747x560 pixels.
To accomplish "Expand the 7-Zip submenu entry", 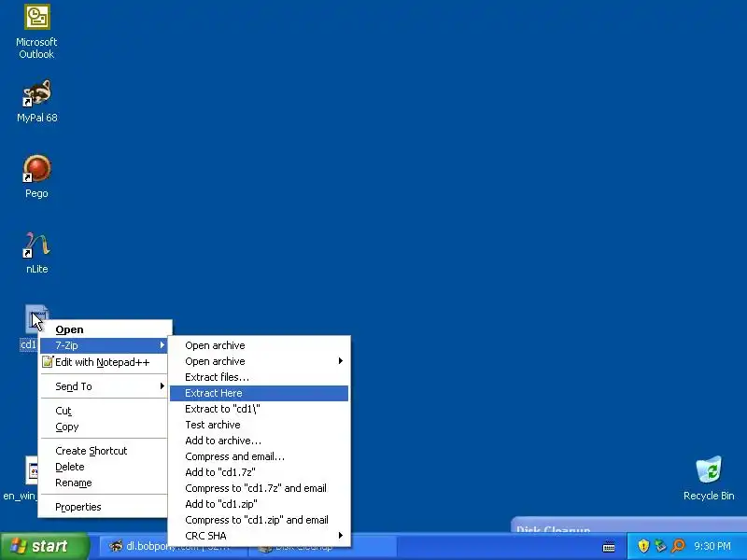I will pos(104,345).
